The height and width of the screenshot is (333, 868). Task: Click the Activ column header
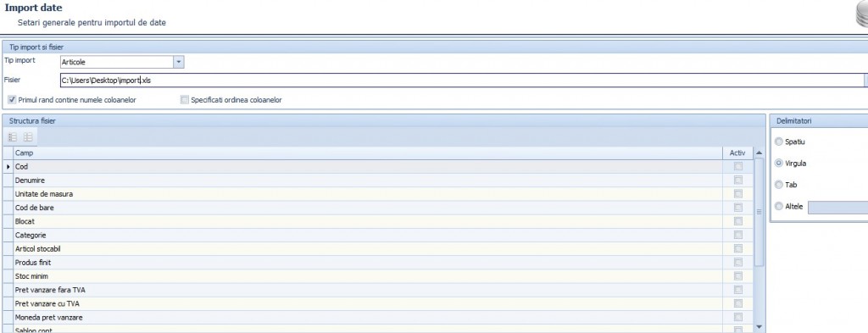(x=738, y=153)
